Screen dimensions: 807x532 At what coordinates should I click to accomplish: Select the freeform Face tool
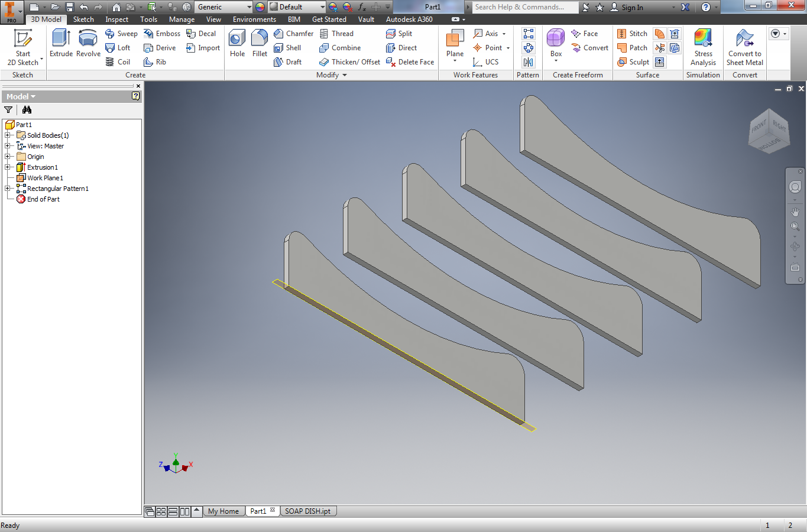coord(584,34)
